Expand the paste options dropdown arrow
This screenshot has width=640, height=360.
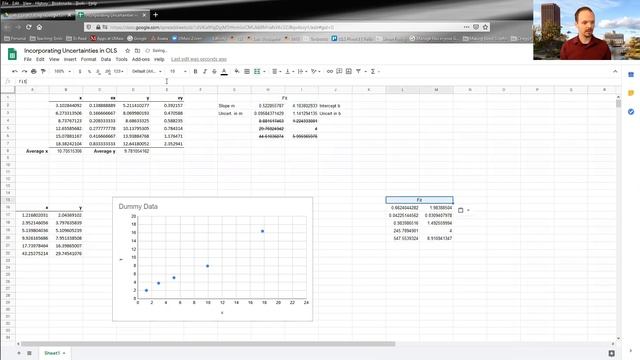468,210
